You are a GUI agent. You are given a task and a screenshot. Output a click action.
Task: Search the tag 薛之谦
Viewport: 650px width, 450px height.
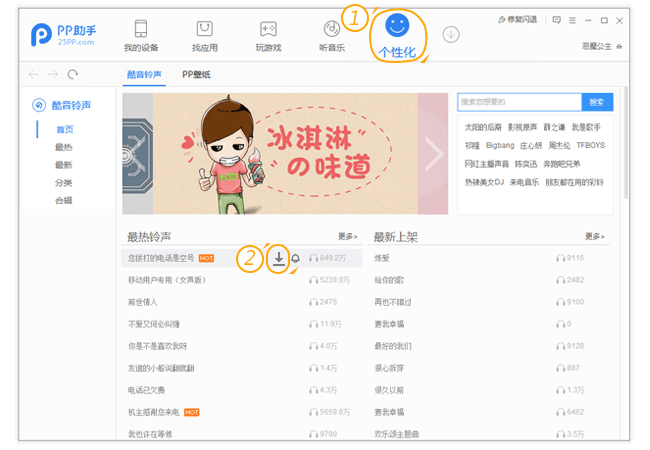coord(554,127)
